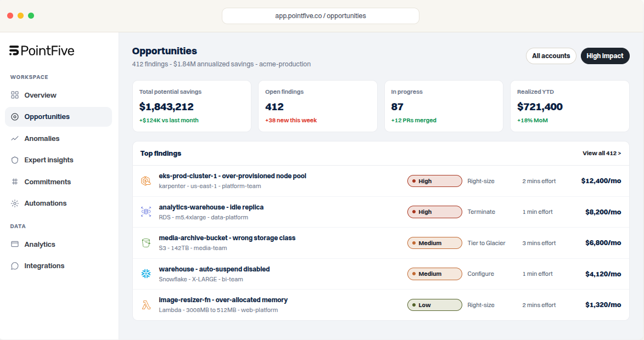Click the Top findings heading
Viewport: 644px width, 340px height.
pyautogui.click(x=161, y=154)
